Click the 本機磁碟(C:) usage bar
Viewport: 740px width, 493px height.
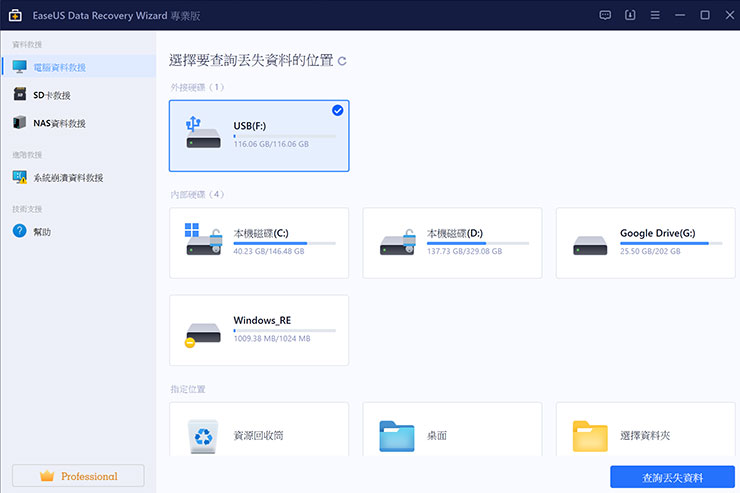click(x=285, y=243)
